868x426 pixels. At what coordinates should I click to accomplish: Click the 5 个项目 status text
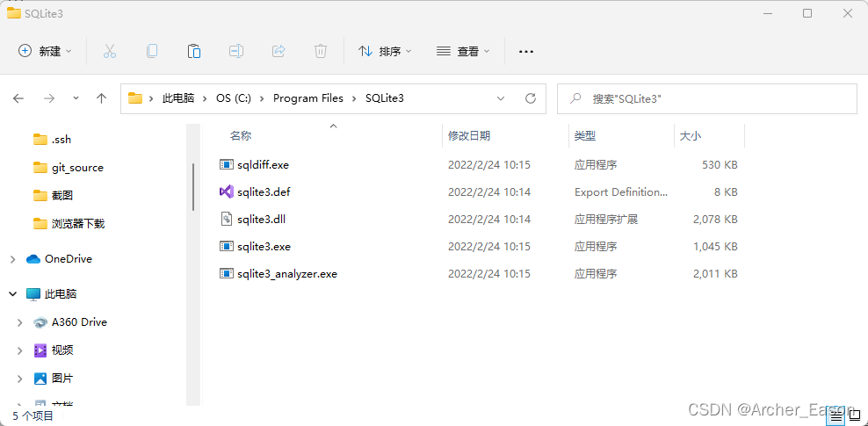tap(33, 415)
